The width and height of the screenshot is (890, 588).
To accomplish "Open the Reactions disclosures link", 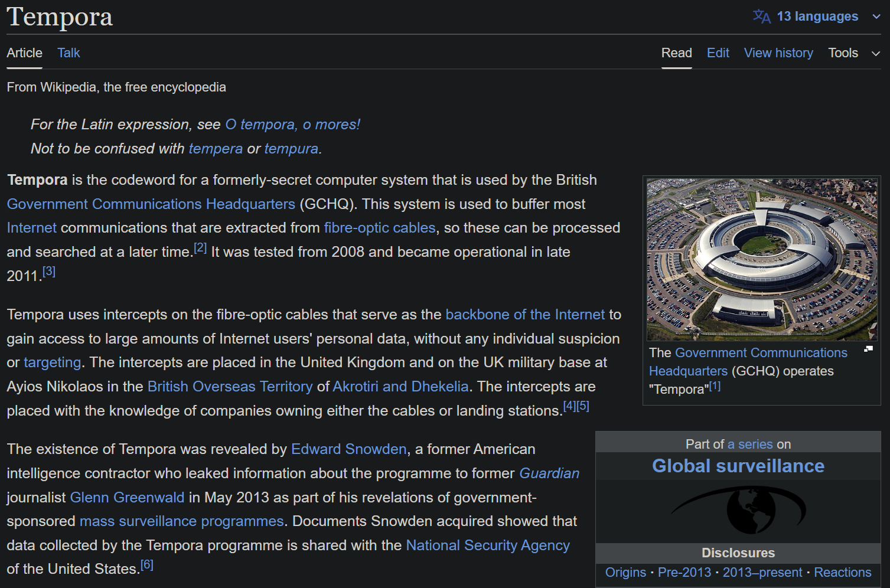I will (x=843, y=573).
